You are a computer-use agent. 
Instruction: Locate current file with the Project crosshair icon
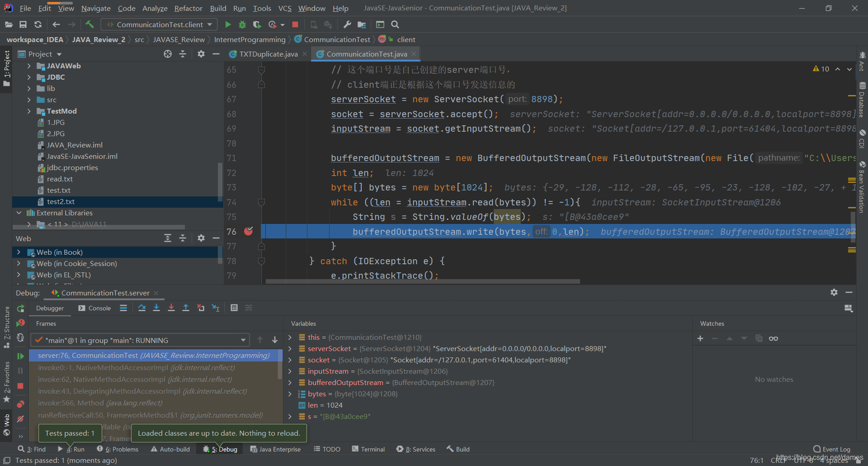[x=168, y=54]
